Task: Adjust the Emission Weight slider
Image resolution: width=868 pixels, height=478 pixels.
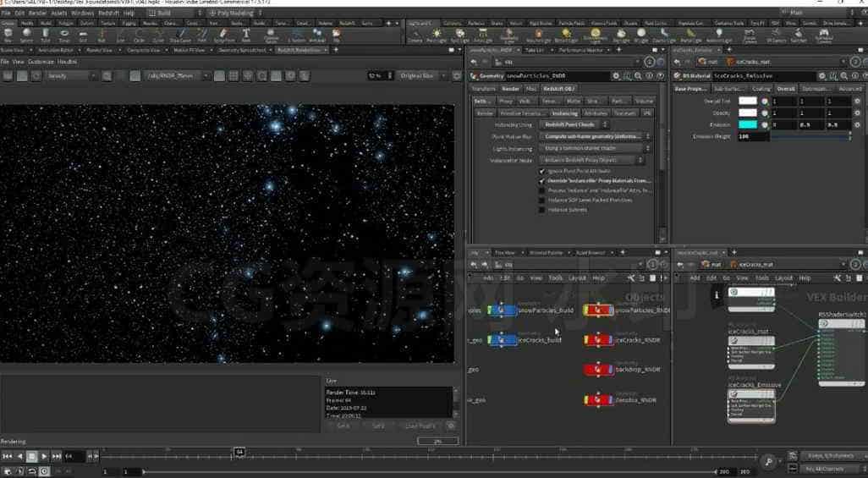Action: pos(811,136)
